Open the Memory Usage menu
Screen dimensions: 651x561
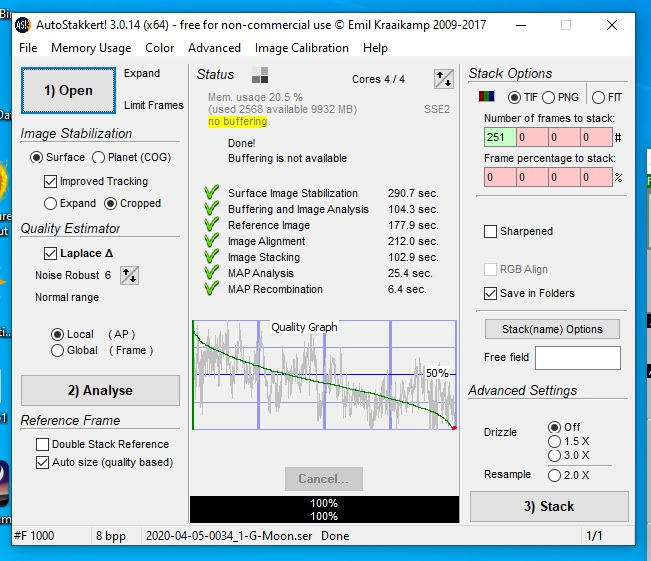point(91,48)
